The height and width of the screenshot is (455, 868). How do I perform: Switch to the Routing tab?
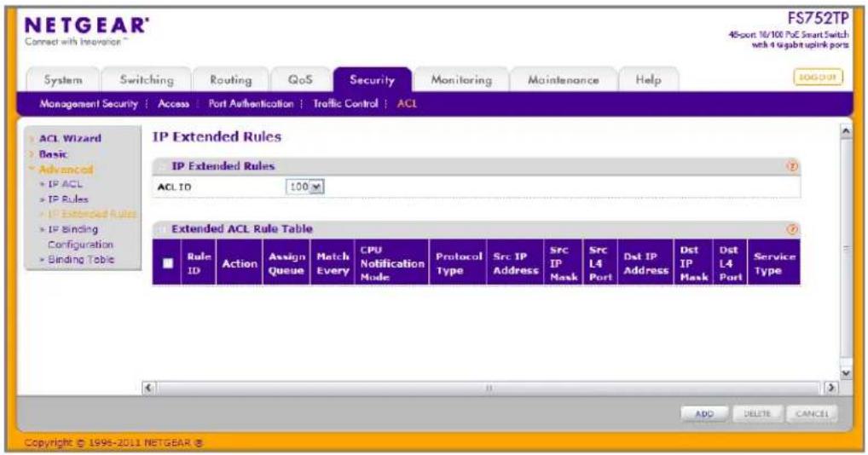pos(231,79)
